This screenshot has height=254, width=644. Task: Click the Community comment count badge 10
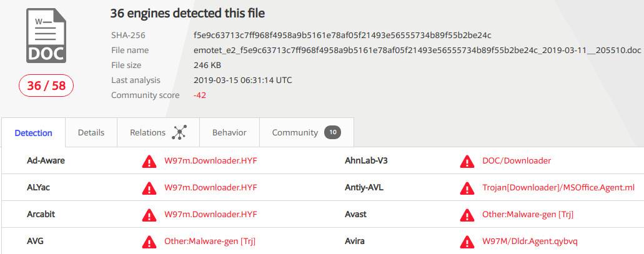(333, 132)
